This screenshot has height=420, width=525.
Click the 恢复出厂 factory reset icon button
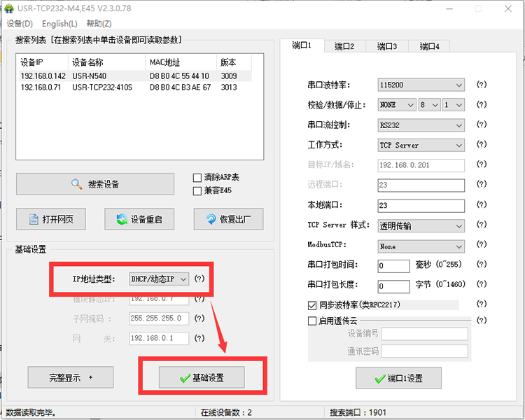click(x=228, y=219)
